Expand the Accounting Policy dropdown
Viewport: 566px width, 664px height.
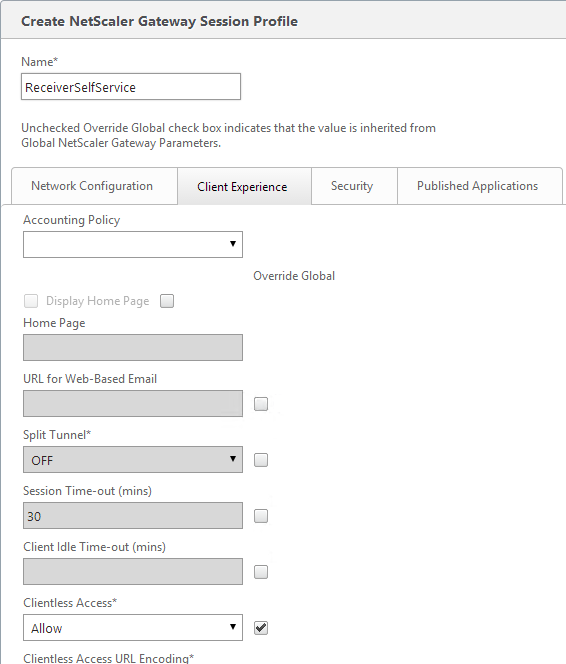133,244
